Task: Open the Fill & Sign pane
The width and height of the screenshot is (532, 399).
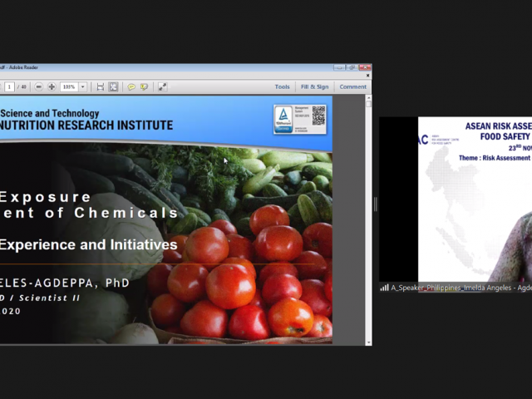Action: (314, 86)
